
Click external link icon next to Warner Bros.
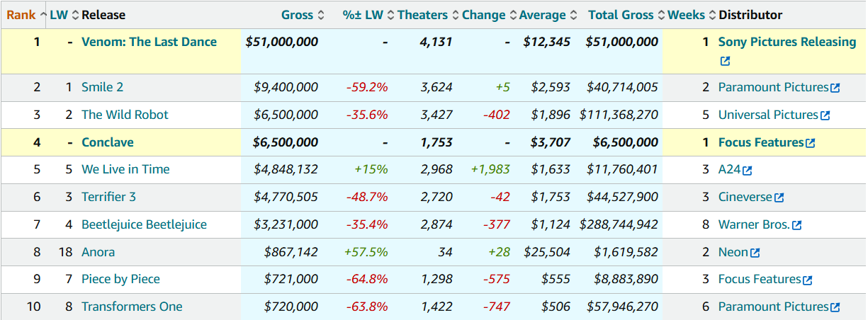click(797, 225)
